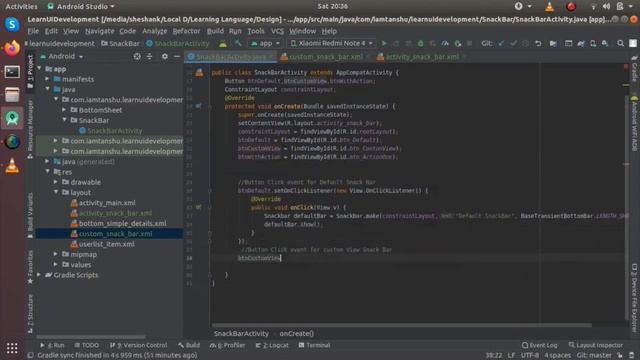Screen dimensions: 640x360
Task: Expand the Gradle Scripts node
Action: point(40,275)
